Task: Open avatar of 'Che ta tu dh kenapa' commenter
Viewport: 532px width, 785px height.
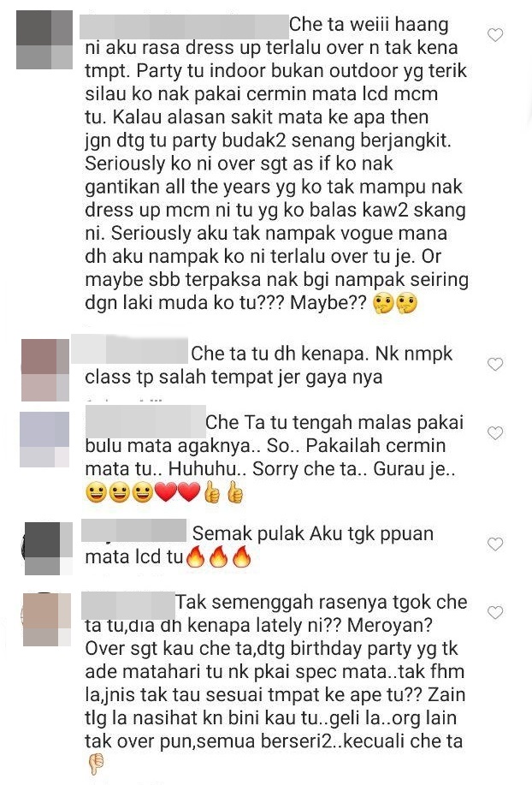Action: (x=45, y=370)
